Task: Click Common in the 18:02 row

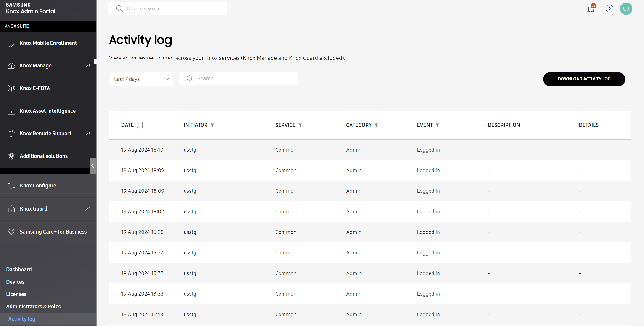Action: pos(286,212)
